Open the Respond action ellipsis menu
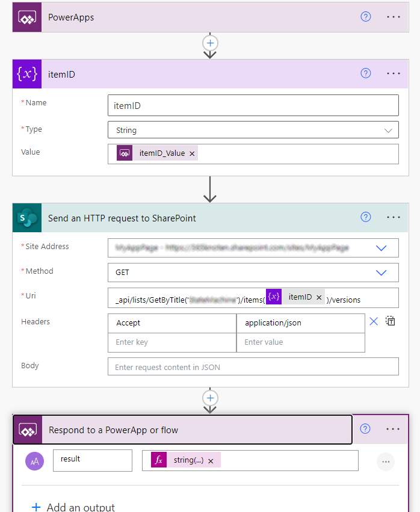The width and height of the screenshot is (420, 512). pyautogui.click(x=392, y=429)
